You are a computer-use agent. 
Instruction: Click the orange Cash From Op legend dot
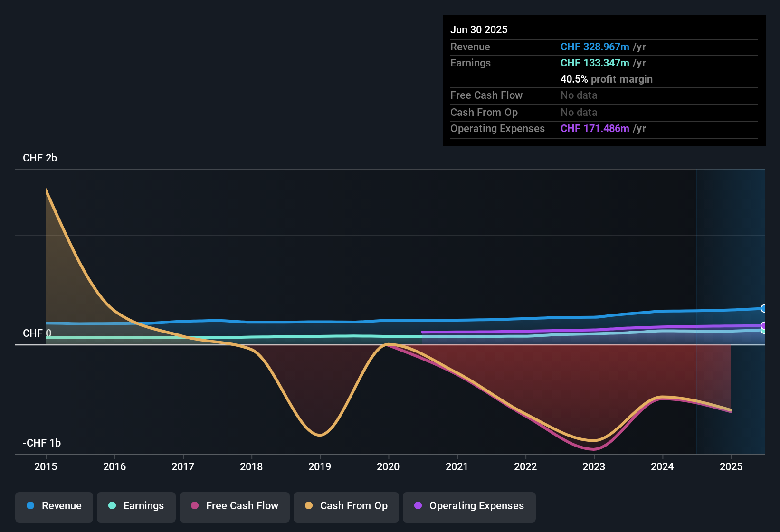[309, 506]
